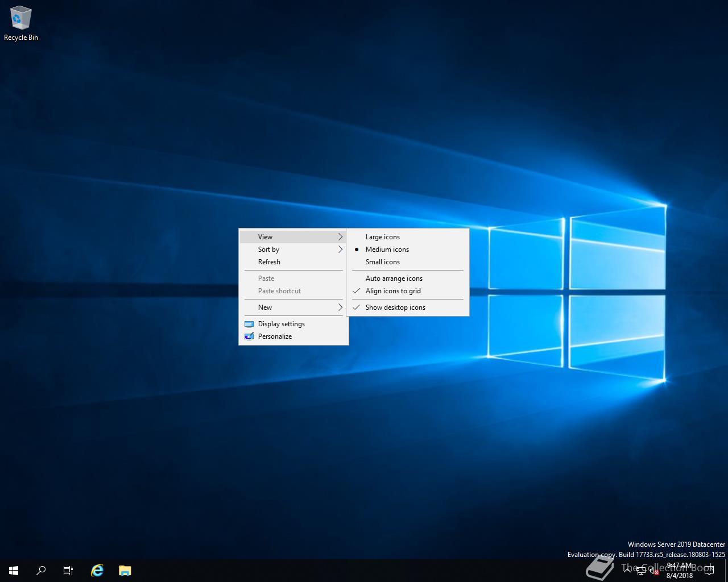
Task: Open the New context menu entry
Action: coord(293,307)
